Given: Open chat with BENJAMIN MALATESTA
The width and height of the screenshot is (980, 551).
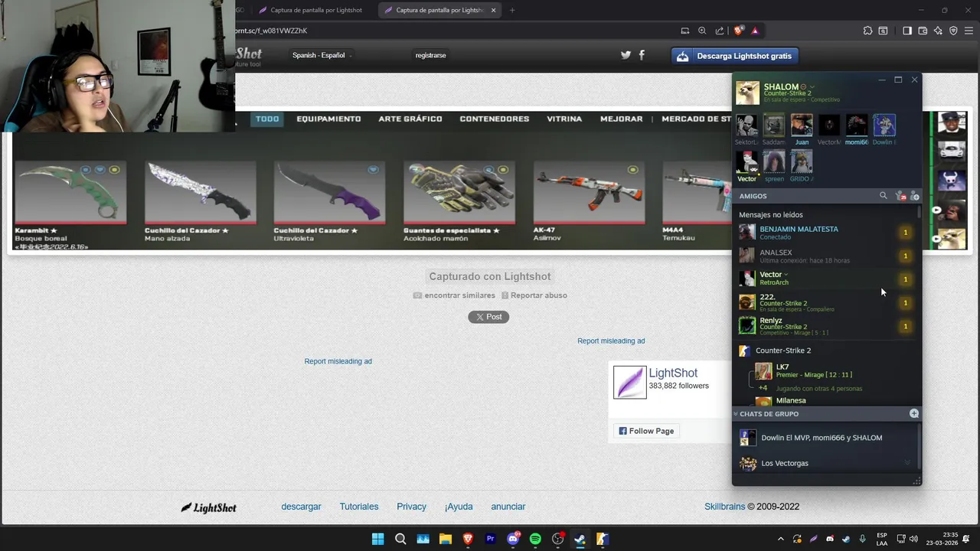Looking at the screenshot, I should pyautogui.click(x=825, y=233).
